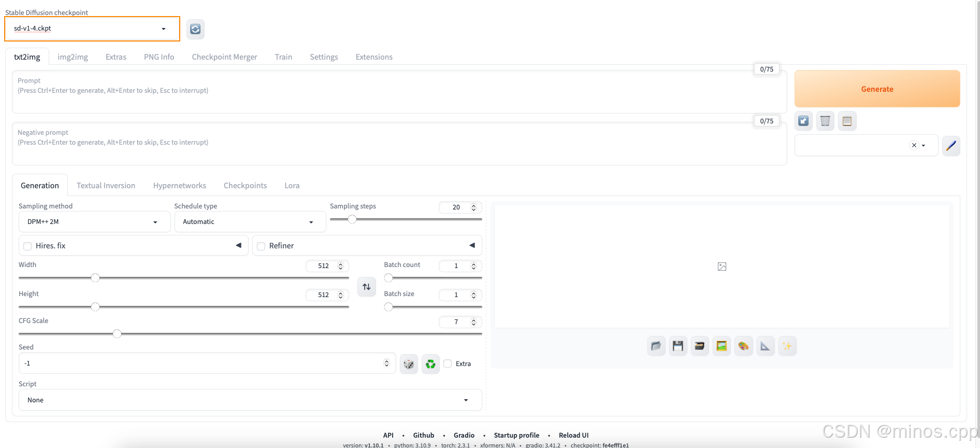980x448 pixels.
Task: Click the Seed field stepper arrows
Action: pyautogui.click(x=386, y=363)
